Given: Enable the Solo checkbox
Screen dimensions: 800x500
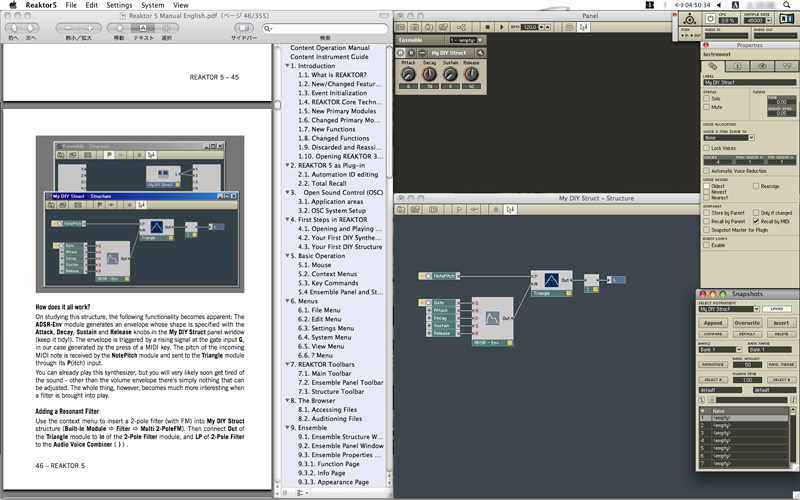Looking at the screenshot, I should click(x=707, y=98).
